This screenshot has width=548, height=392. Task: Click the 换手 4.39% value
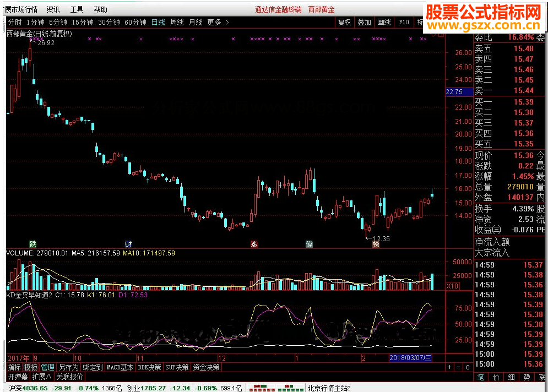point(523,209)
